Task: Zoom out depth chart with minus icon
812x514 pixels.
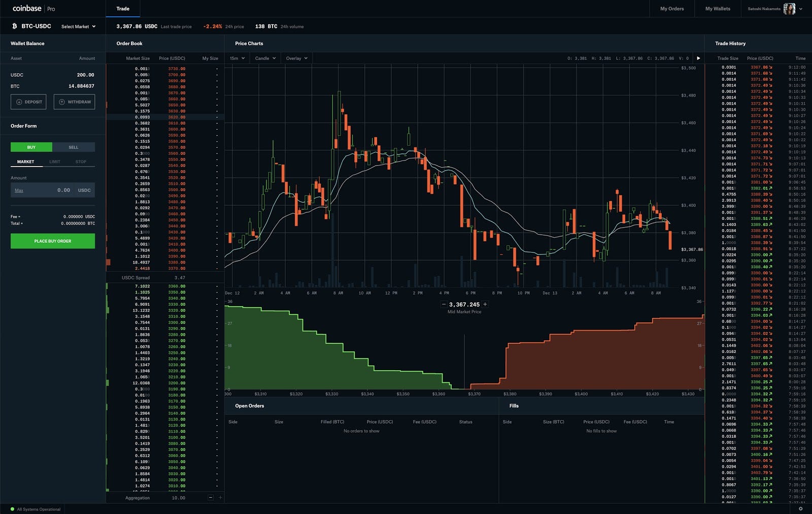Action: (444, 304)
